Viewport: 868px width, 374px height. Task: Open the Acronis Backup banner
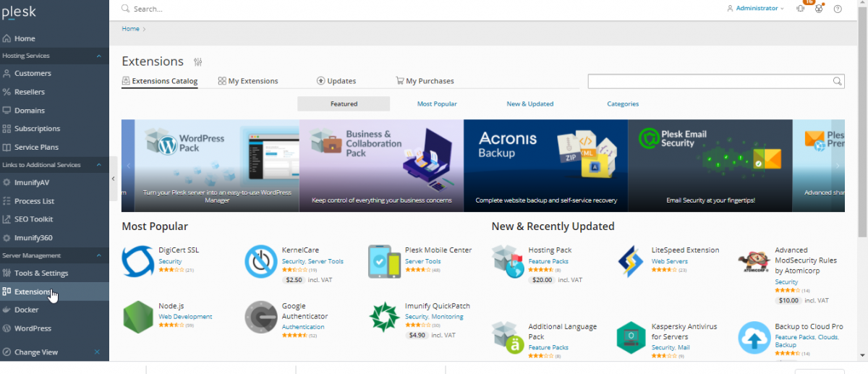click(x=545, y=166)
